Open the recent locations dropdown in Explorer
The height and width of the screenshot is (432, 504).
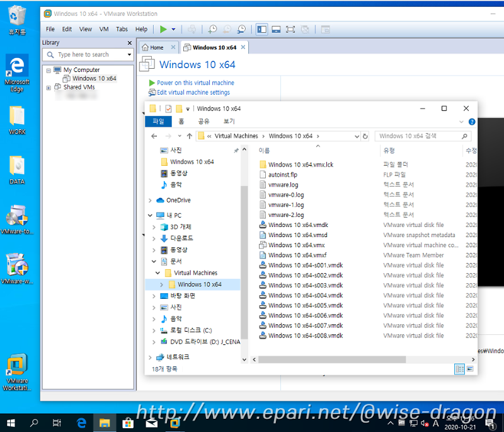[x=180, y=136]
